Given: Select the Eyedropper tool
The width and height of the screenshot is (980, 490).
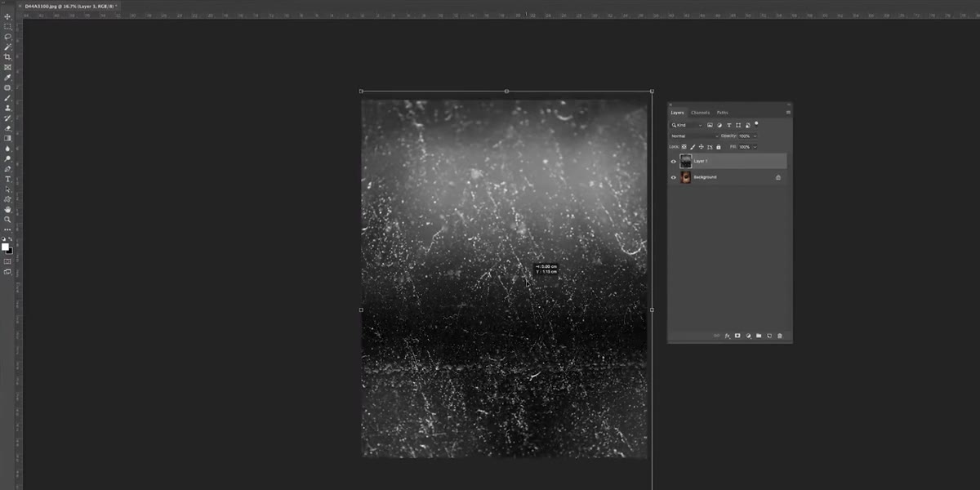Looking at the screenshot, I should [8, 78].
